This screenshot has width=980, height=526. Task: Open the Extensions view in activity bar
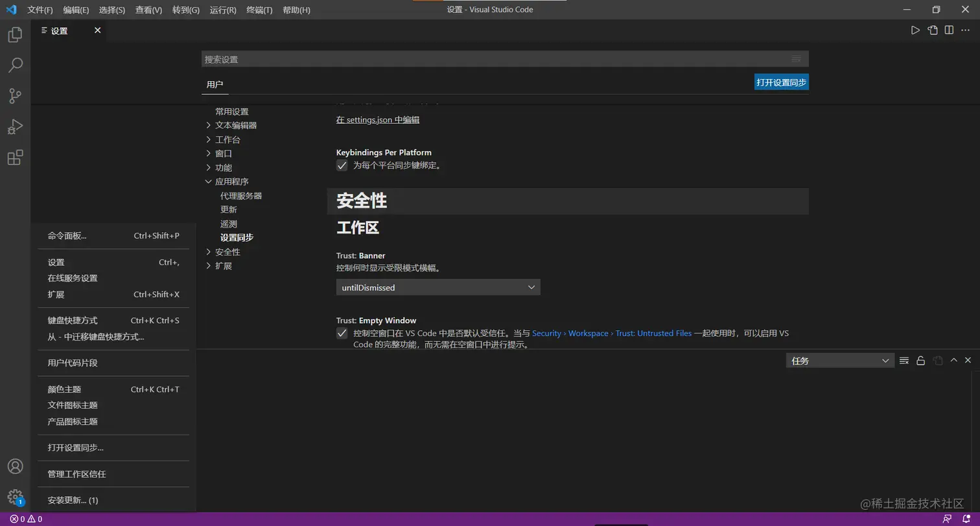click(15, 158)
